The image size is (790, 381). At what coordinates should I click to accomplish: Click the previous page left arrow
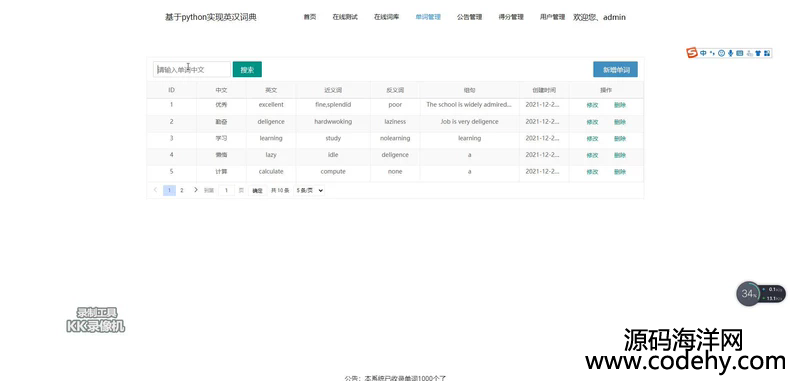[x=155, y=190]
